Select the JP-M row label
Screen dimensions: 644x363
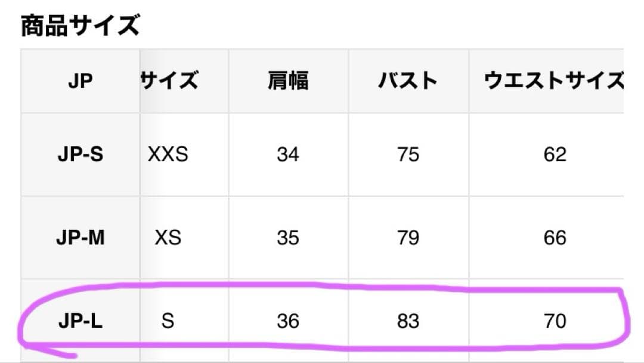(80, 238)
